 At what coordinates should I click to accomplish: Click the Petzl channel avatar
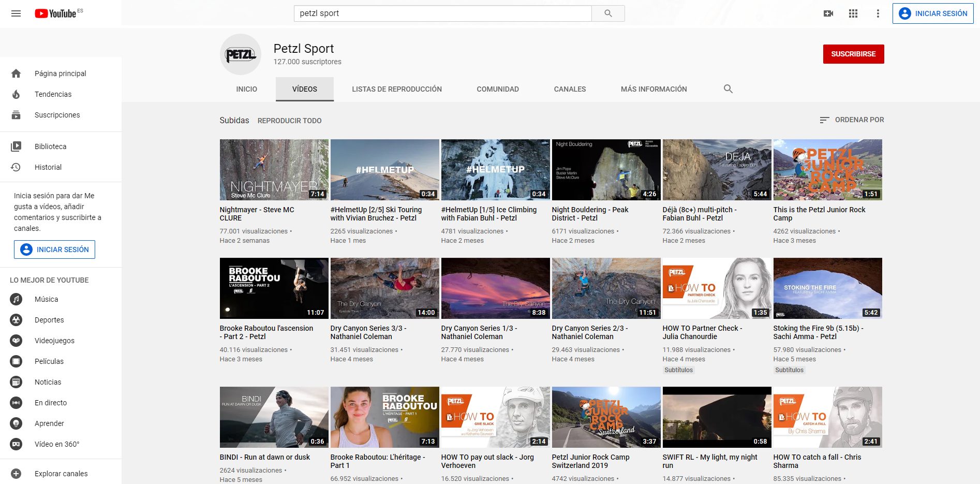(x=240, y=54)
